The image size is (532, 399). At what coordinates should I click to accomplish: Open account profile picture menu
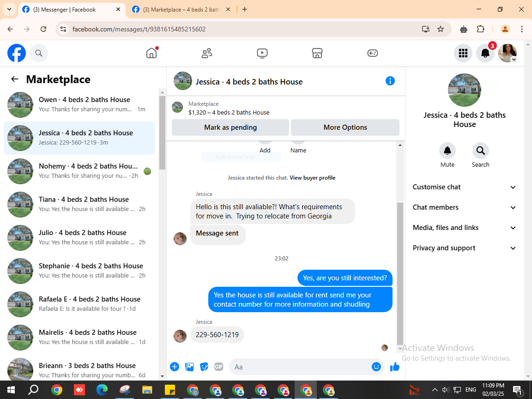point(507,53)
